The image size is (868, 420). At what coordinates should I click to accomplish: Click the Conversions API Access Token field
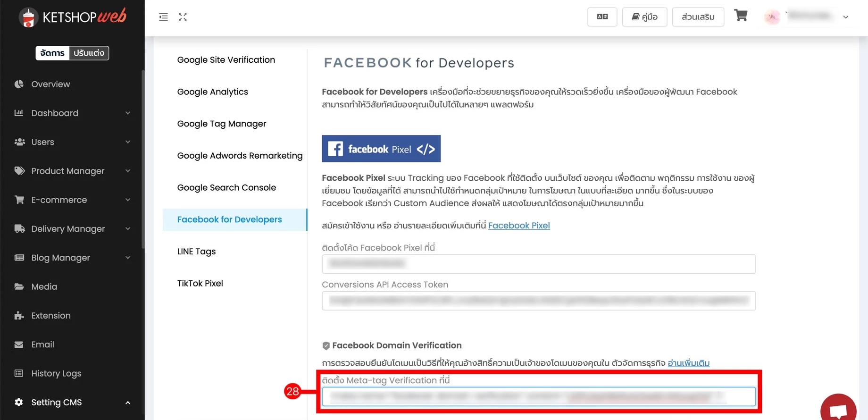coord(539,301)
